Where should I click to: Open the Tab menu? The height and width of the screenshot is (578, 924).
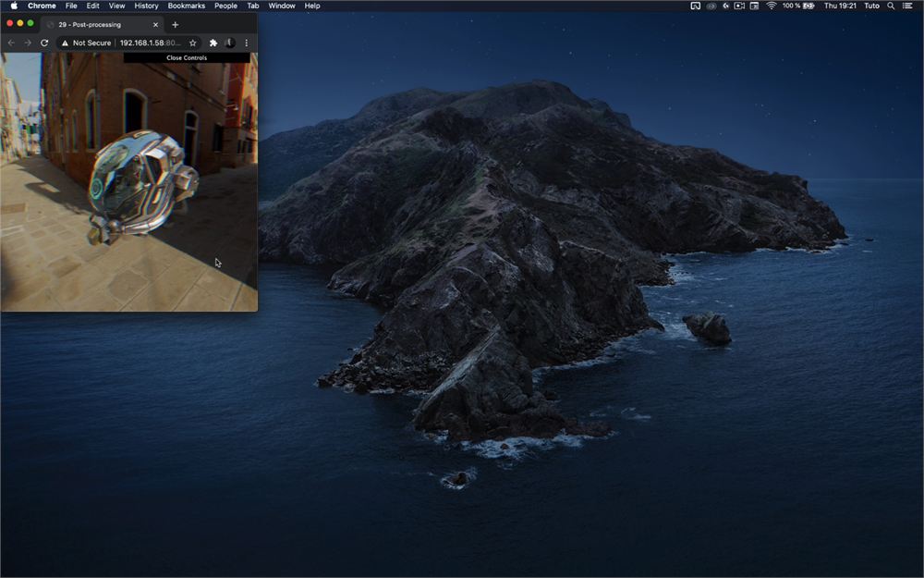coord(253,6)
